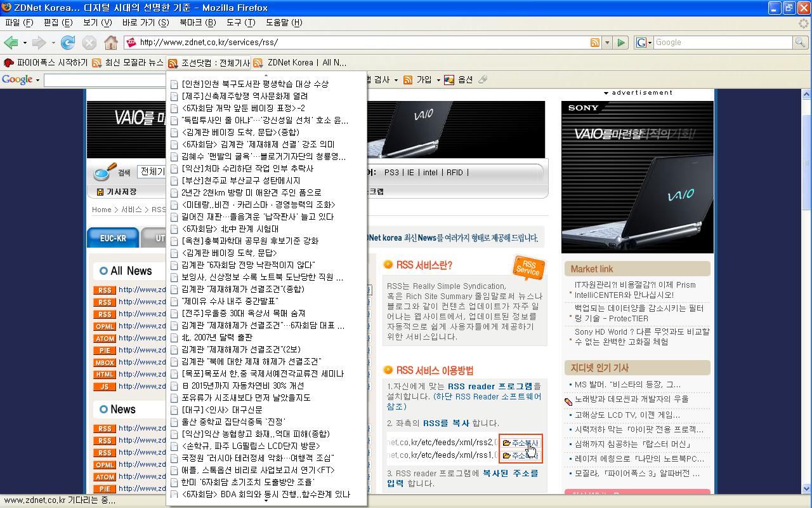Open the 파이어폭스 시작하기 bookmark
The height and width of the screenshot is (508, 812).
pos(46,63)
